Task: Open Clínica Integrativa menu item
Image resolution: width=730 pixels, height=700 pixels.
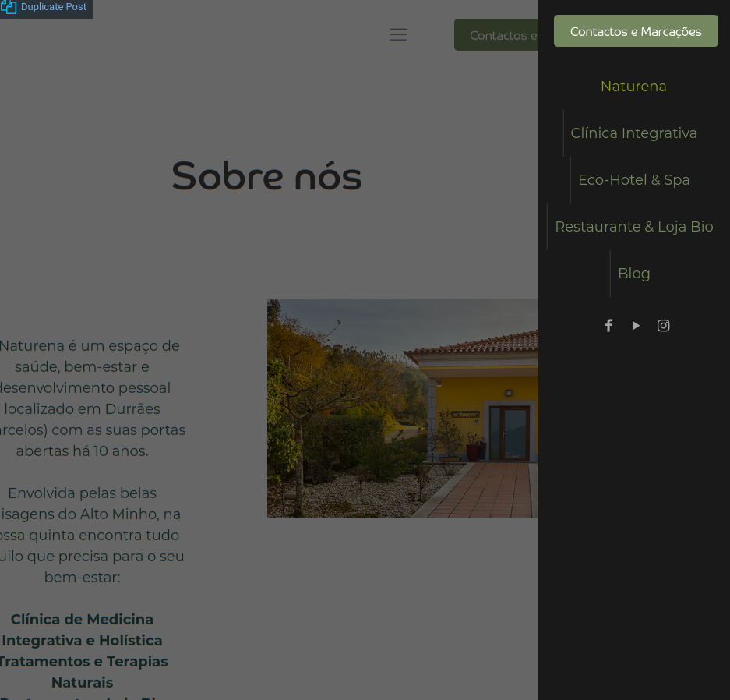Action: (633, 133)
